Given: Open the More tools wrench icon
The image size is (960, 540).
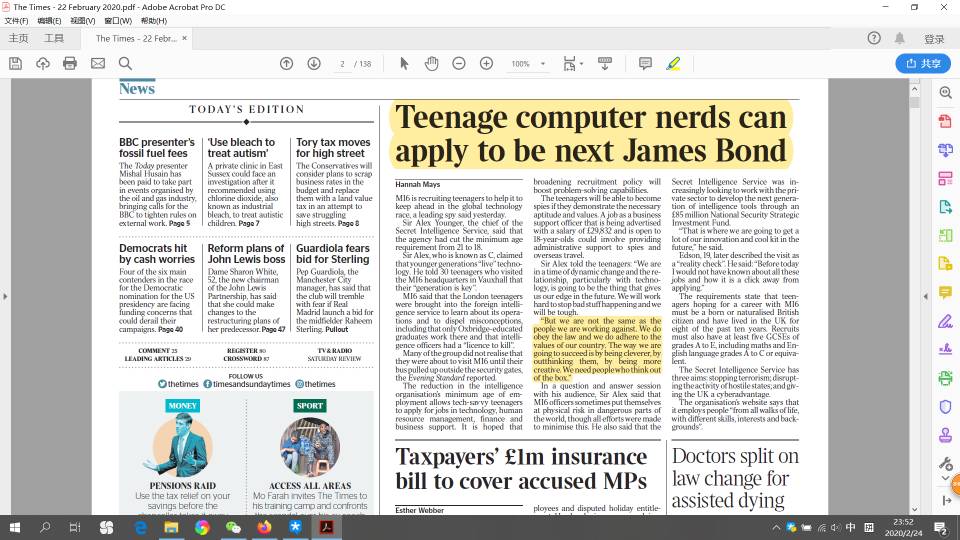Looking at the screenshot, I should 945,463.
